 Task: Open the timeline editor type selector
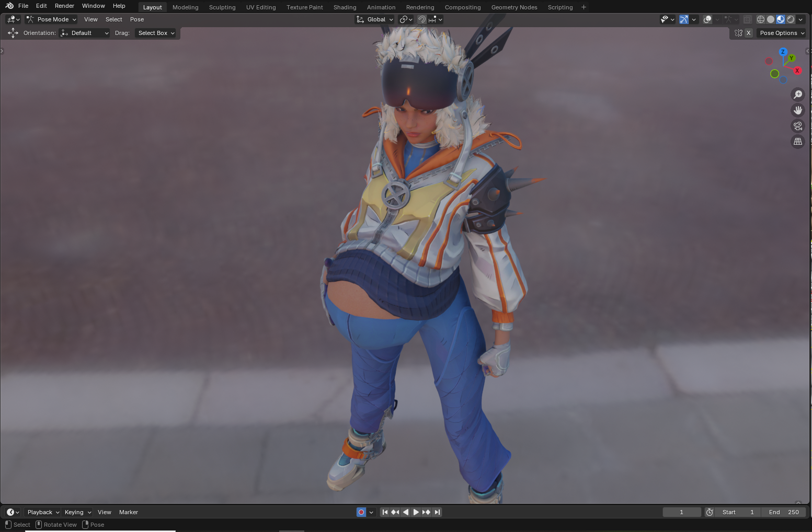pos(13,512)
